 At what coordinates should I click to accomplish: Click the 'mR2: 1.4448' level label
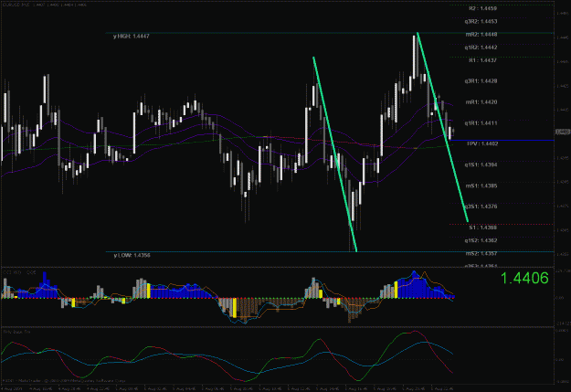[481, 35]
